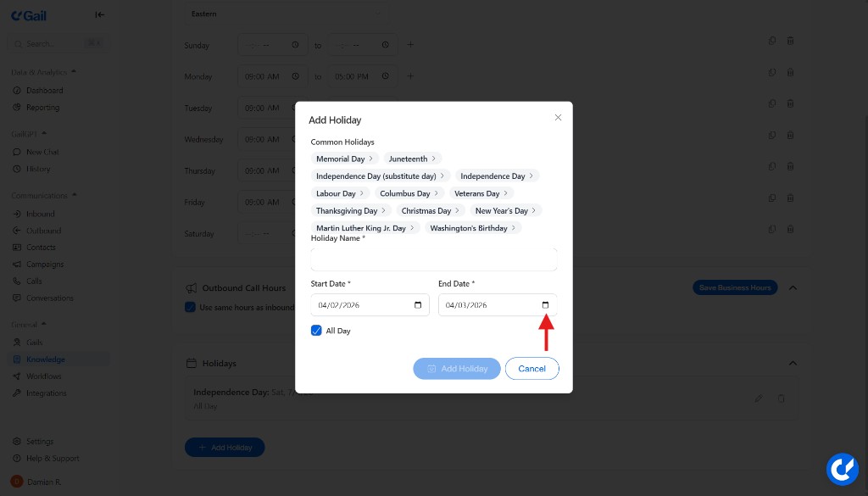This screenshot has height=496, width=868.
Task: Add a time slot for Sunday
Action: click(410, 44)
